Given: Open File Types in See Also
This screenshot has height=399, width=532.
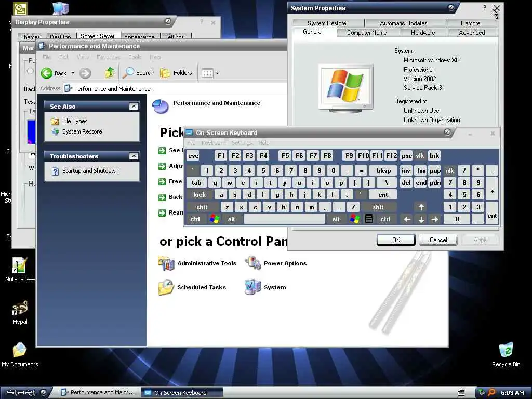Looking at the screenshot, I should [75, 121].
